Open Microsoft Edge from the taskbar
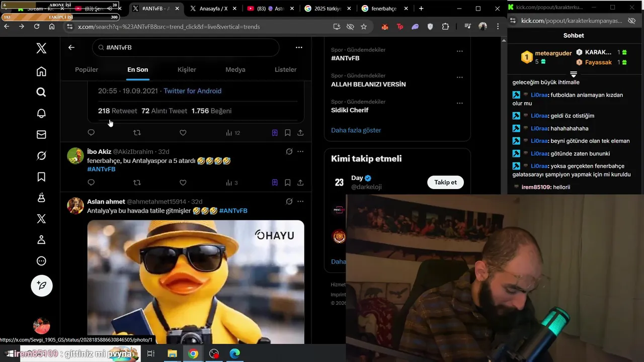Screen dimensions: 644x362 [x=235, y=353]
